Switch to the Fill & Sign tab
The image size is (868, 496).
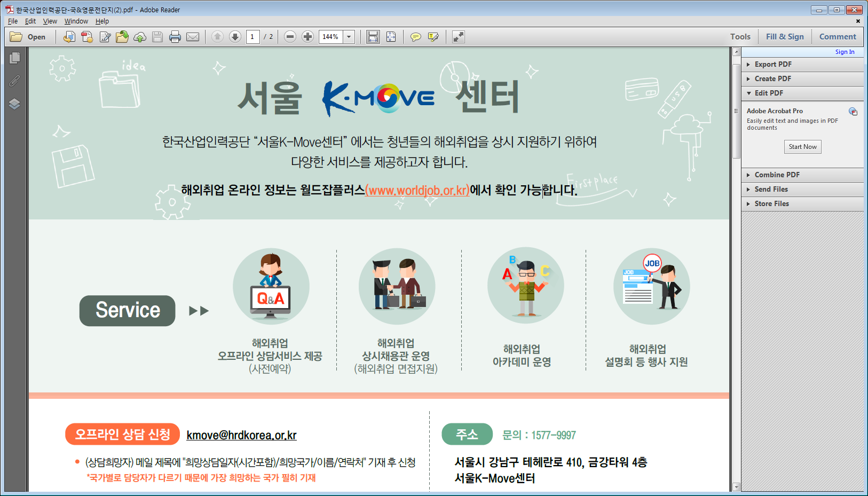coord(785,37)
